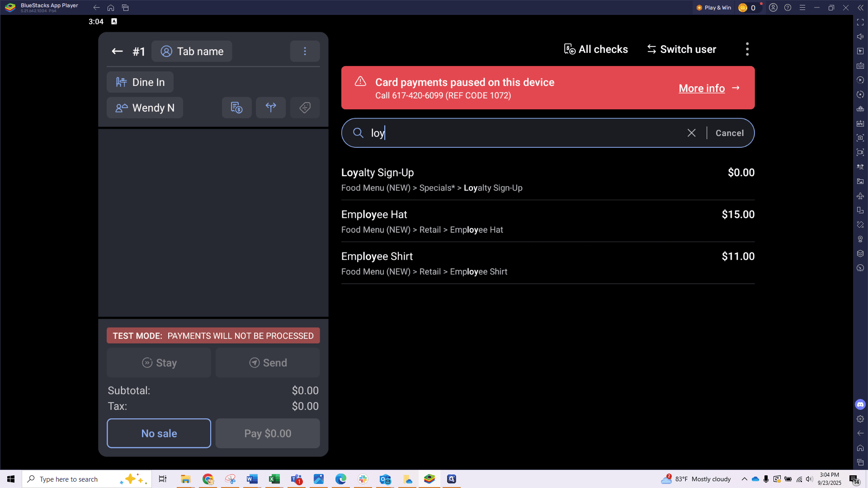Open Google Chrome from the taskbar
Viewport: 868px width, 488px height.
coord(208,479)
